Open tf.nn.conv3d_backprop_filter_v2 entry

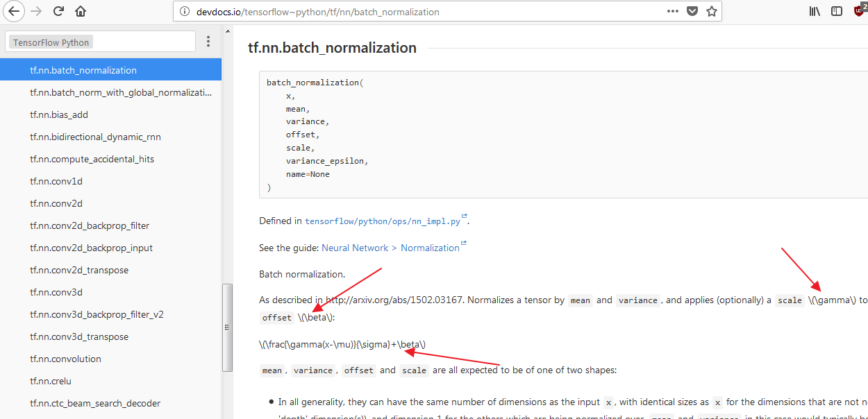click(110, 314)
